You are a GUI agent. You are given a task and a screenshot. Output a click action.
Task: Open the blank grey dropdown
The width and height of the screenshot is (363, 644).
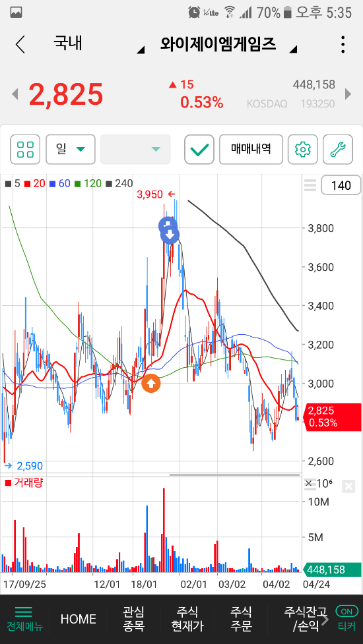click(x=135, y=150)
